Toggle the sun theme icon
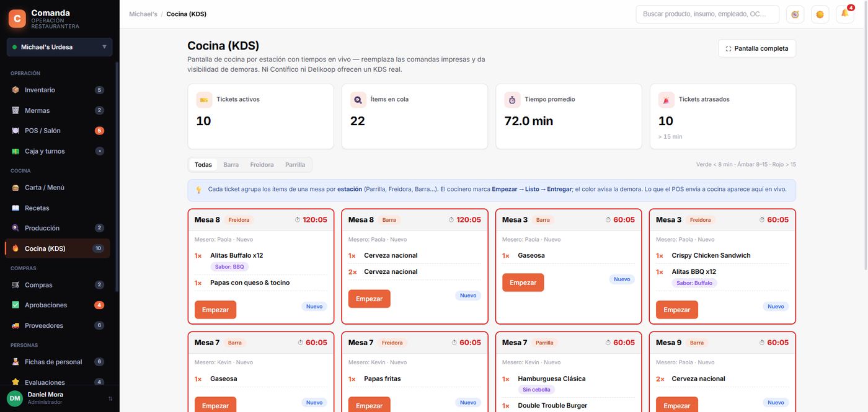The height and width of the screenshot is (412, 868). 820,14
